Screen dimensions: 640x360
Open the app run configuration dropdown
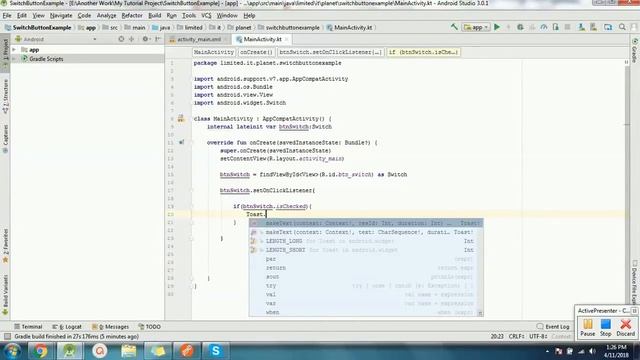(x=476, y=27)
